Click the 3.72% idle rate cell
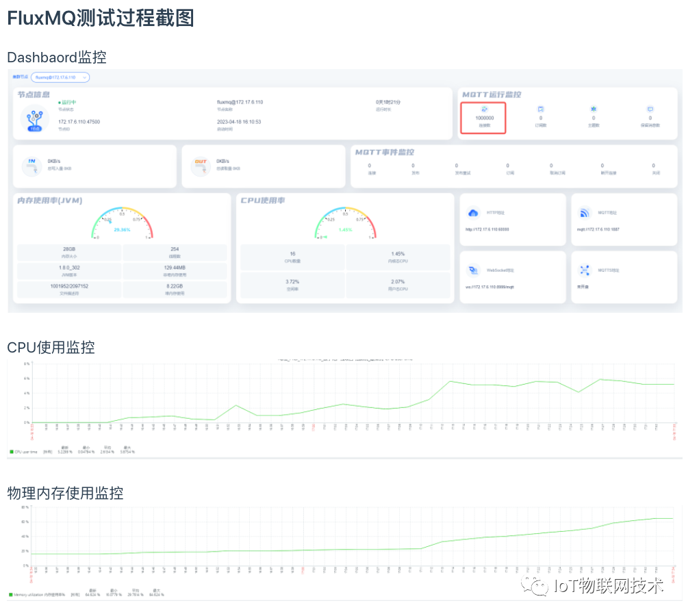This screenshot has height=616, width=686. [292, 285]
